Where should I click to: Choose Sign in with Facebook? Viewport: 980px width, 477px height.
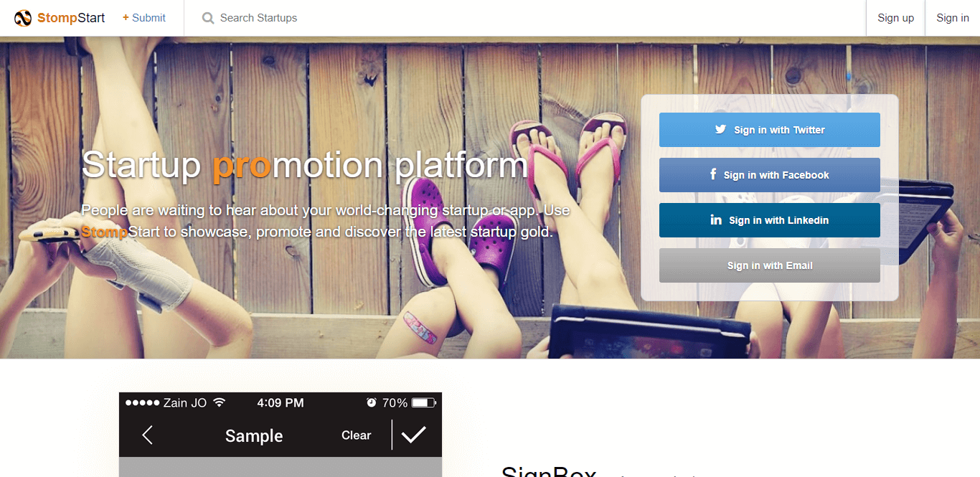click(770, 175)
